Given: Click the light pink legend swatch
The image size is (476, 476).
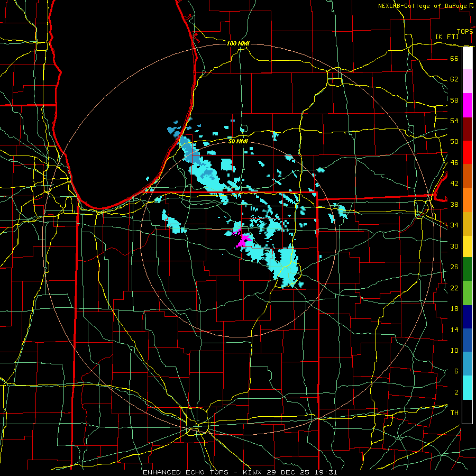Looking at the screenshot, I should click(467, 81).
